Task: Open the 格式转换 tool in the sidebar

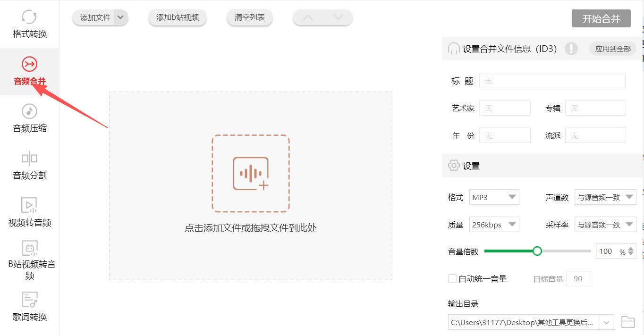Action: click(x=29, y=23)
